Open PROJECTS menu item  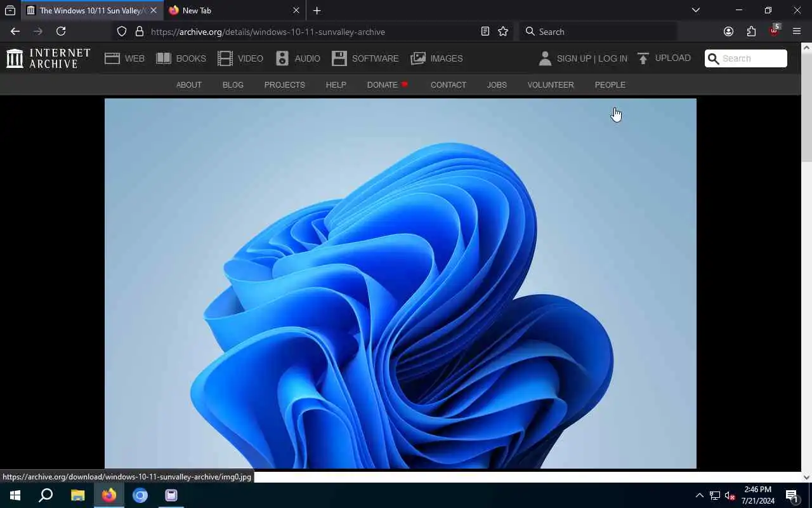pyautogui.click(x=284, y=84)
